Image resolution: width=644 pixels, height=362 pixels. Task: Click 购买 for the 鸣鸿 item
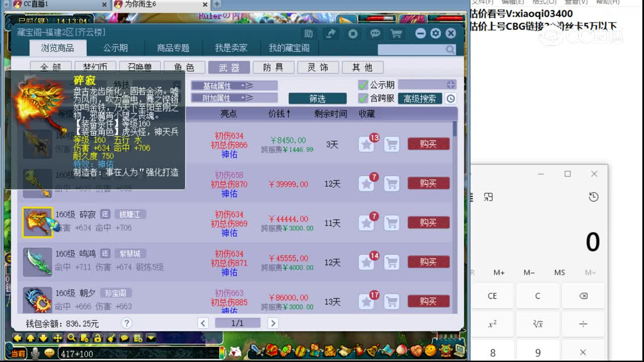(428, 262)
